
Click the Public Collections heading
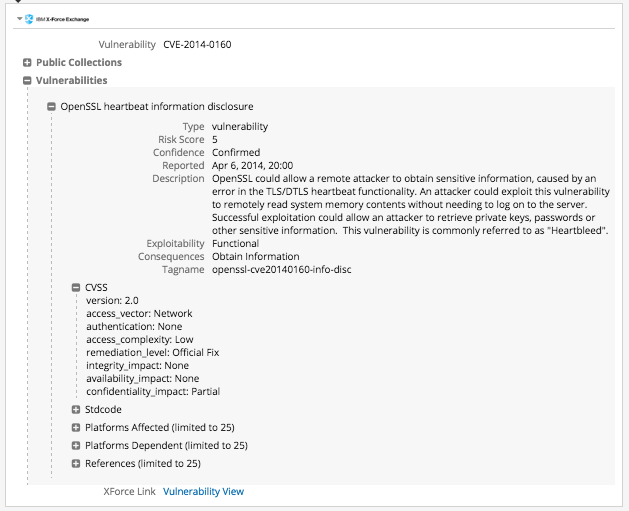(79, 63)
